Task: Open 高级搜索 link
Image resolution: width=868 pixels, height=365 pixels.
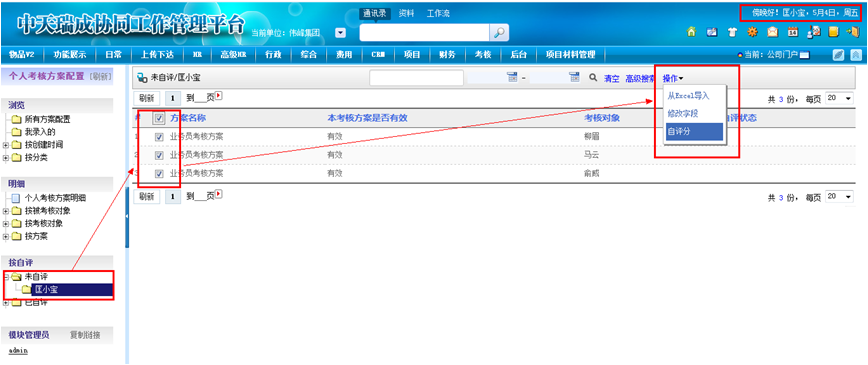Action: (x=640, y=79)
